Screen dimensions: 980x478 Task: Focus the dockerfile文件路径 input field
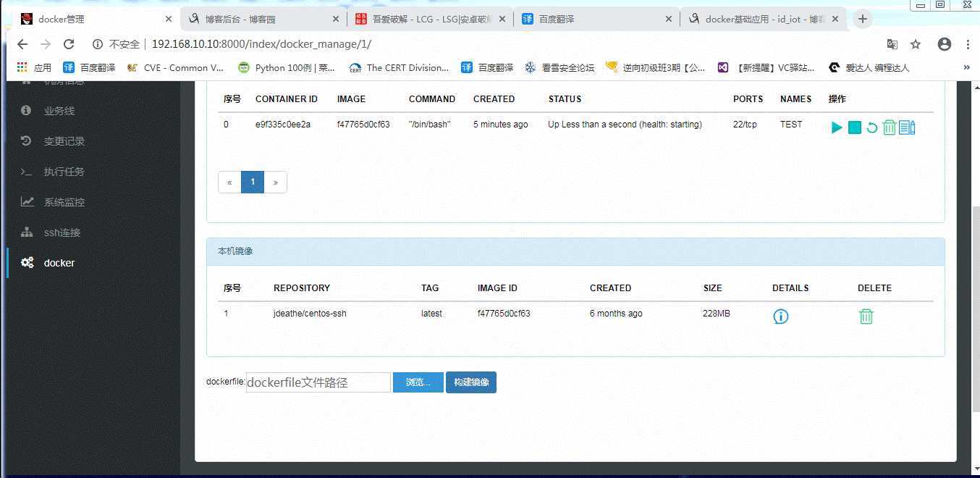(318, 382)
